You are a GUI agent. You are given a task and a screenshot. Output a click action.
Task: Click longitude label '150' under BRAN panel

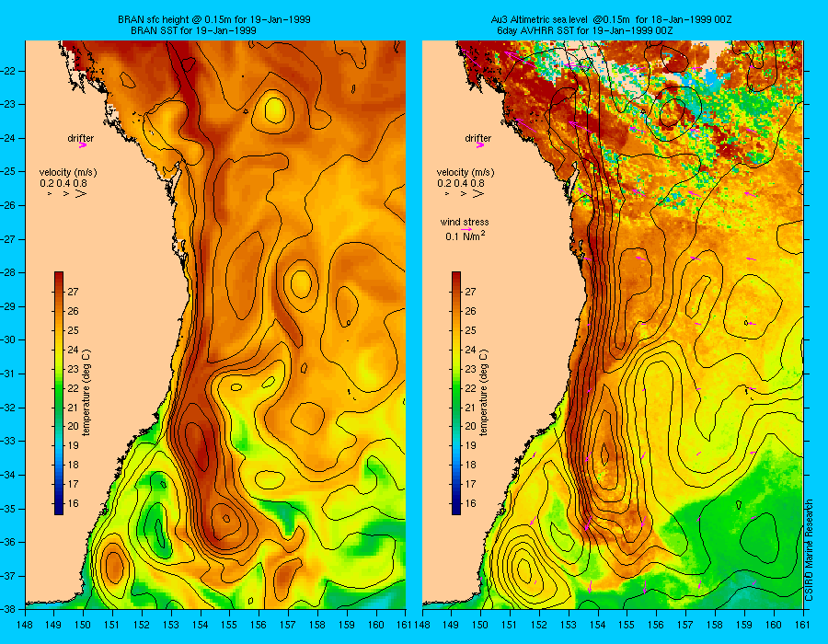(x=83, y=626)
